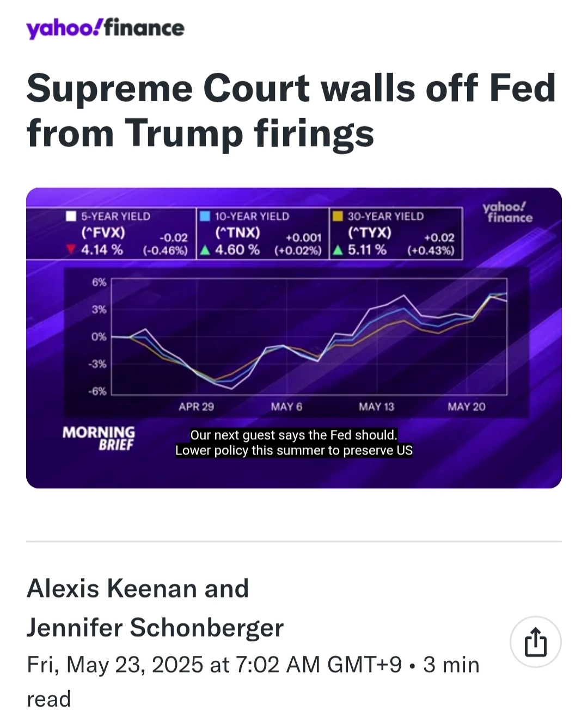The image size is (588, 712).
Task: Click the white 5-Year Yield legend square
Action: click(x=71, y=216)
